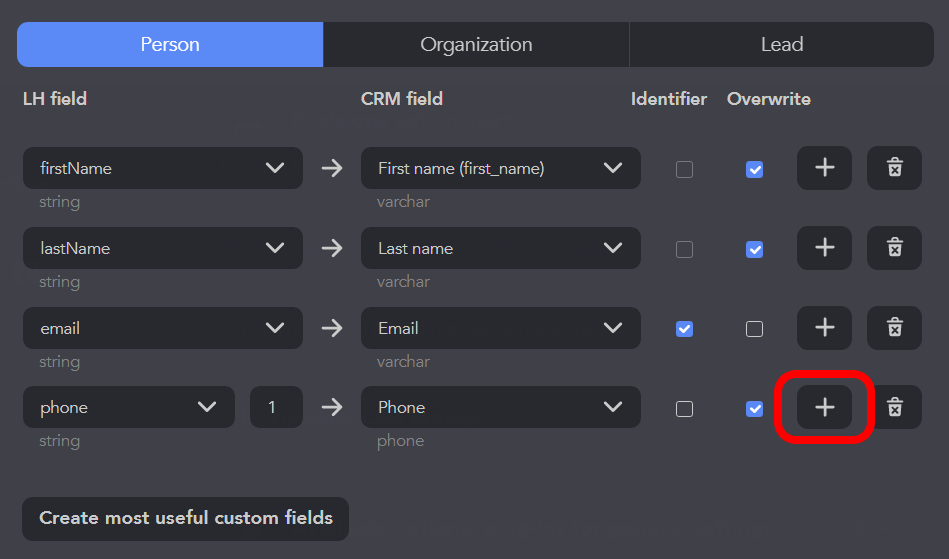Screen dimensions: 949x559
Task: Add mapping after firstName row
Action: tap(824, 168)
